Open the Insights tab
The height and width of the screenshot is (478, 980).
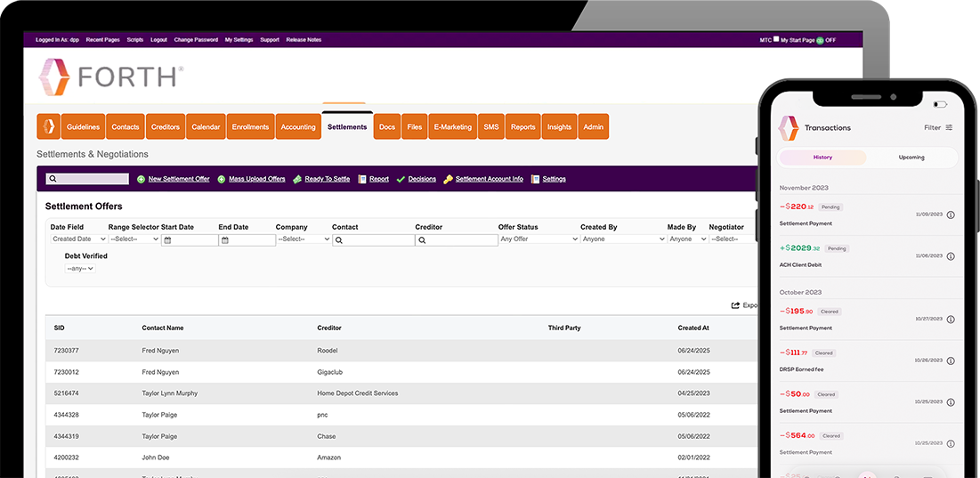[x=559, y=126]
